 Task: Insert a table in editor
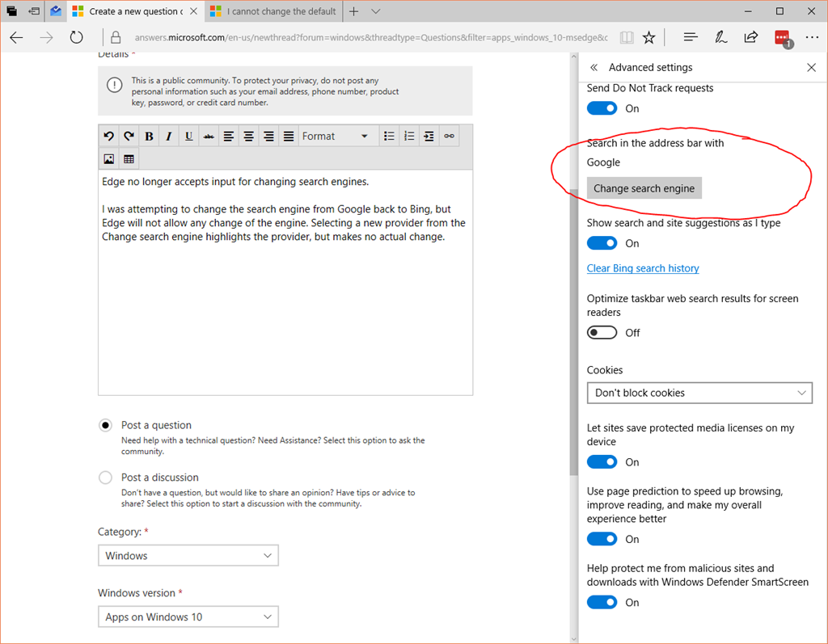129,159
